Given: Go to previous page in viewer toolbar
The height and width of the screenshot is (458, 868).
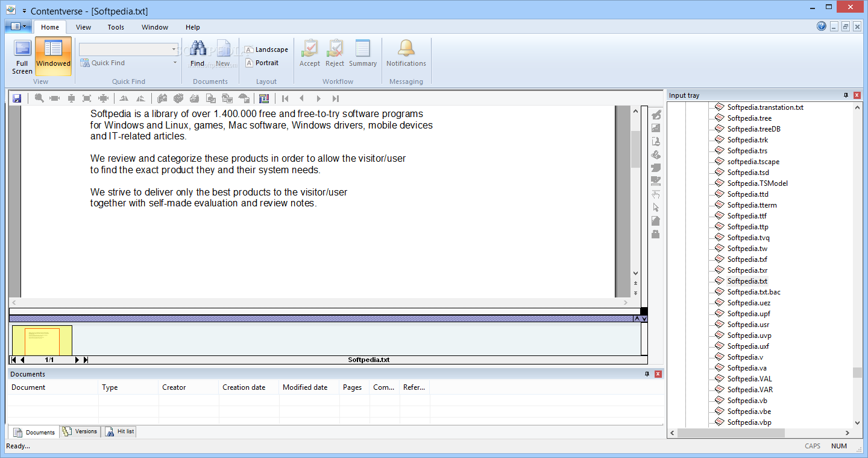Looking at the screenshot, I should [x=302, y=98].
